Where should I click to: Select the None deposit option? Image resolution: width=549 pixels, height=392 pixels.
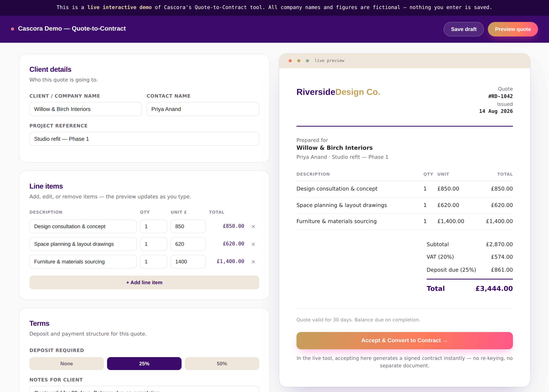pyautogui.click(x=67, y=364)
